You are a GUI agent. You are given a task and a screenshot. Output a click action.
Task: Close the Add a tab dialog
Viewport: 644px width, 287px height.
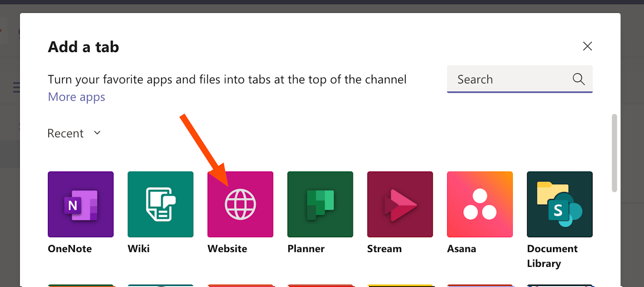coord(587,46)
